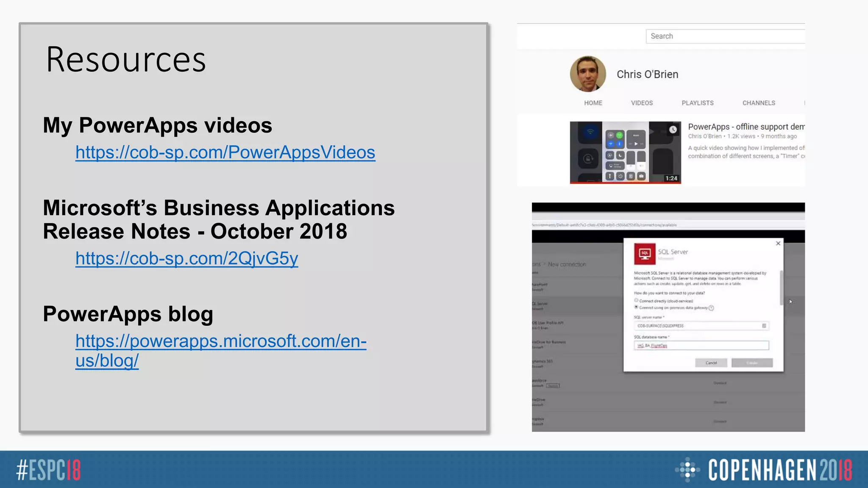The image size is (868, 488).
Task: Click the Copenhagen 2018 logo icon
Action: 687,470
